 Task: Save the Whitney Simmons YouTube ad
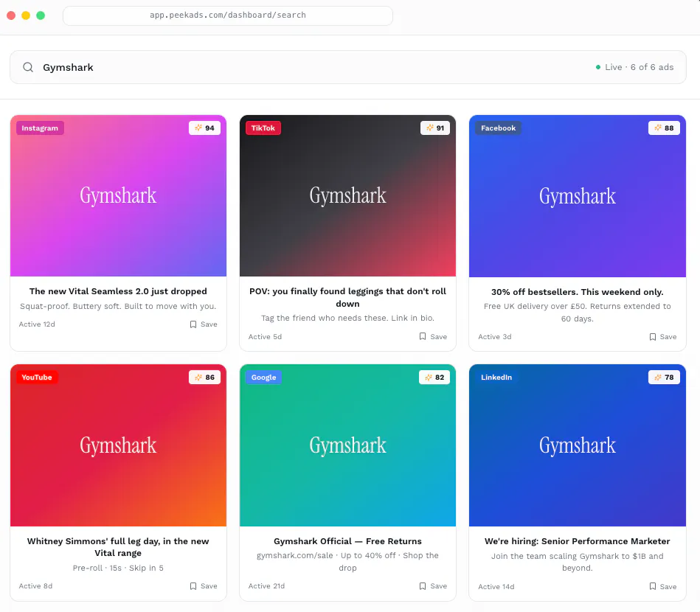click(204, 585)
